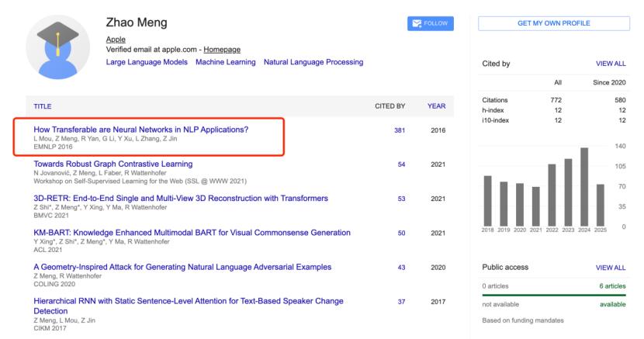Click the COLING 2020 venue text

click(x=54, y=284)
